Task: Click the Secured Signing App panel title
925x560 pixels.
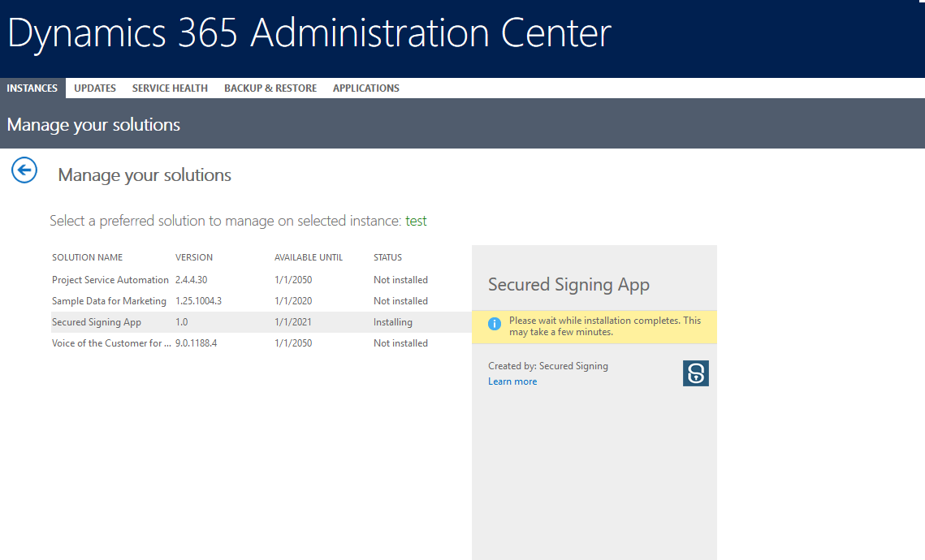Action: pos(568,285)
